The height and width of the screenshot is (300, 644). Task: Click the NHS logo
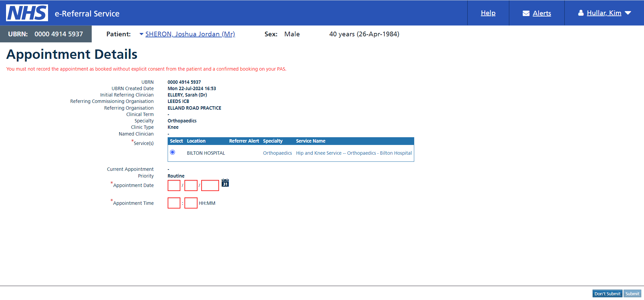[27, 13]
